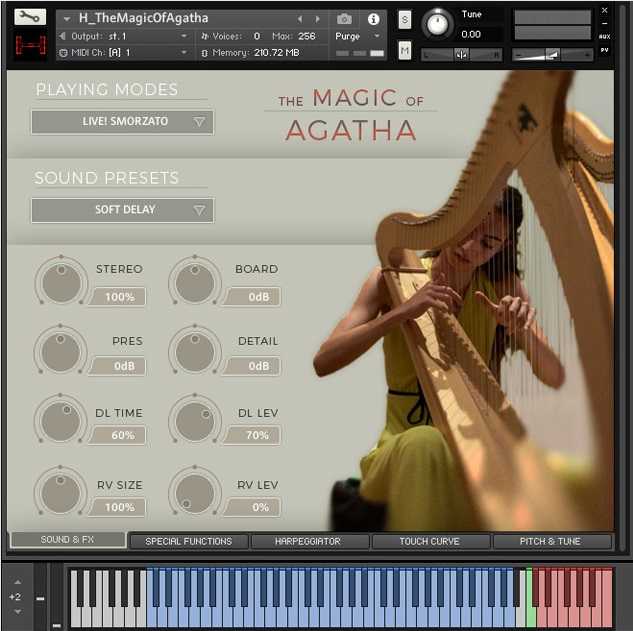Switch to the PITCH & TUNE tab
The width and height of the screenshot is (633, 631).
click(552, 541)
